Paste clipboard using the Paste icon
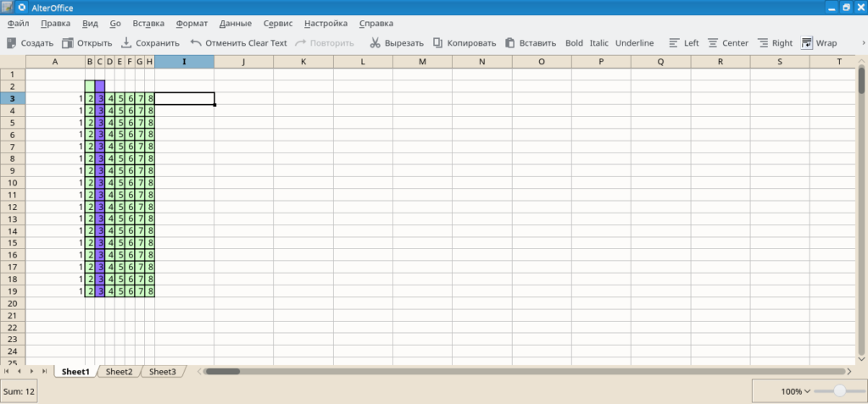Image resolution: width=868 pixels, height=404 pixels. click(x=510, y=43)
